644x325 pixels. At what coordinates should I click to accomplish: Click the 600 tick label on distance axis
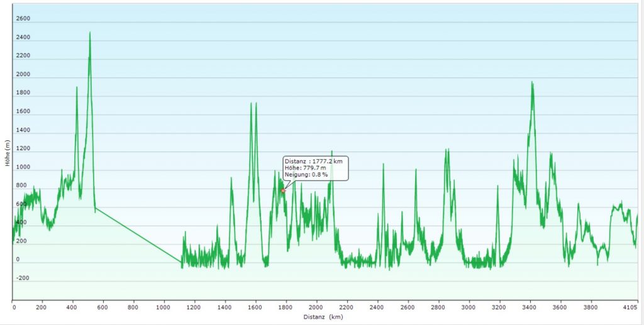tap(103, 308)
